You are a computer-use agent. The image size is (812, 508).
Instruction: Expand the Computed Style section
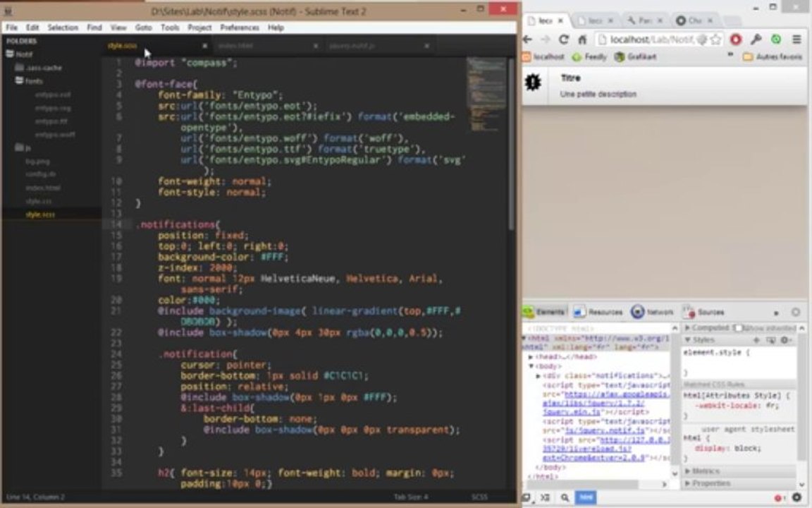[687, 327]
